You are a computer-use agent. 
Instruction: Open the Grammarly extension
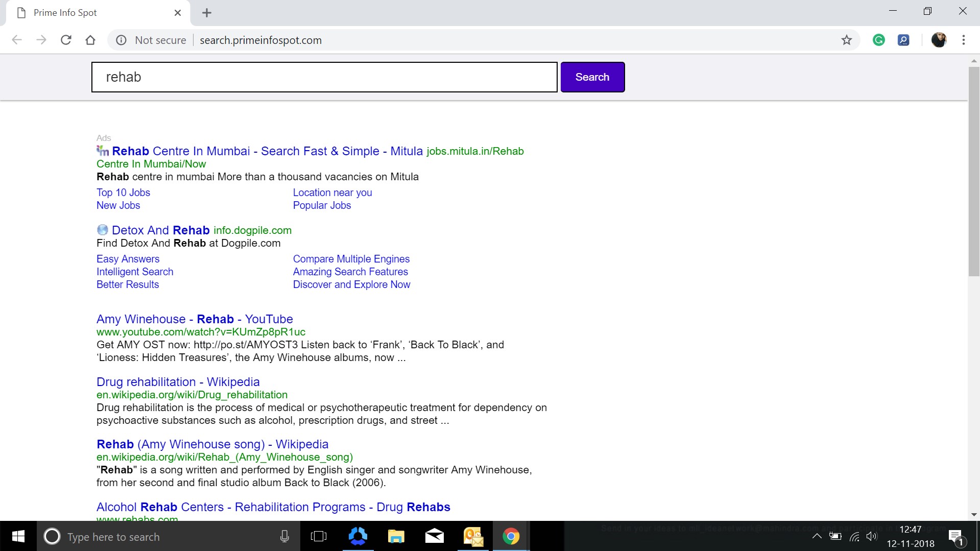coord(879,40)
